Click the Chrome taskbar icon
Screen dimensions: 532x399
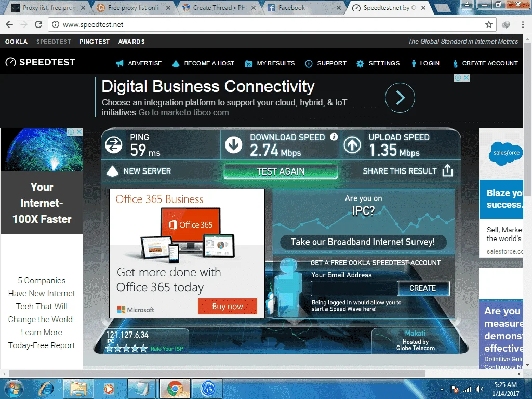175,389
